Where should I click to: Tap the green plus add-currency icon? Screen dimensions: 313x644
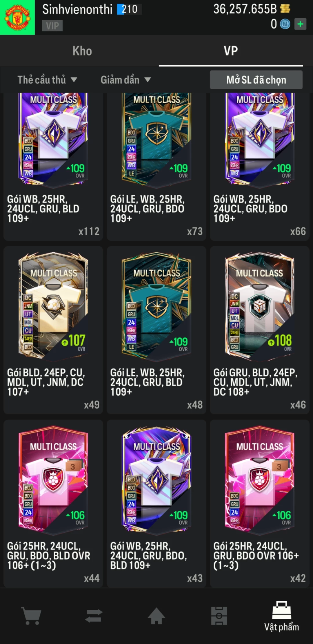point(300,24)
